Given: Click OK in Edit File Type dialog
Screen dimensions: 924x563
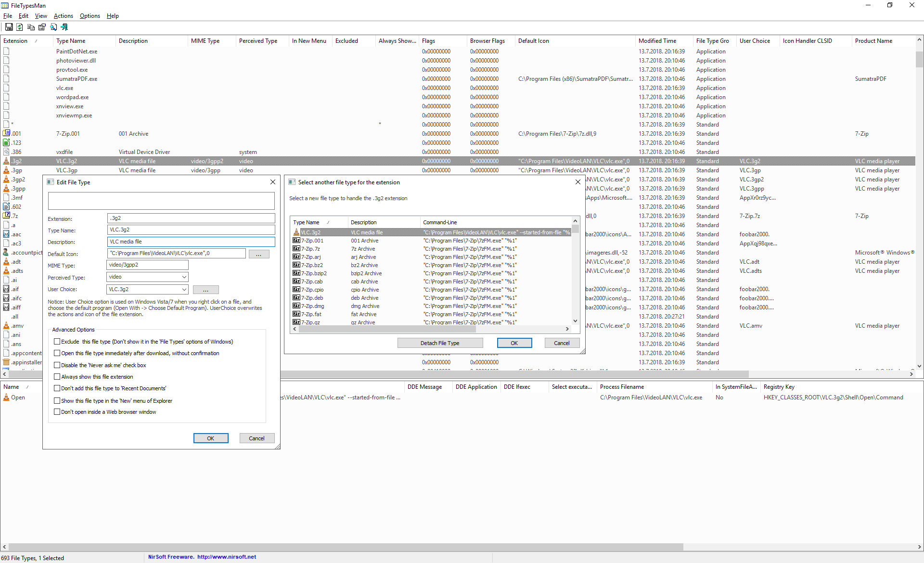Looking at the screenshot, I should tap(211, 438).
